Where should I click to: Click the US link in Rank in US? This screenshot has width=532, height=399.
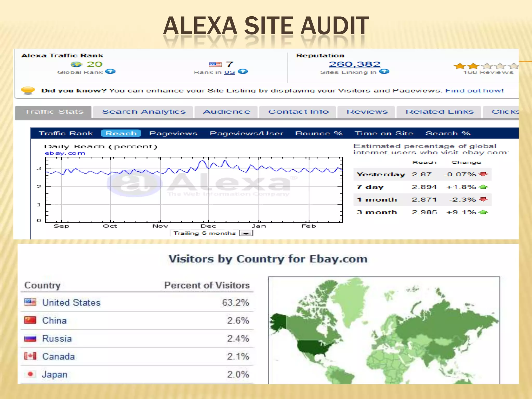click(230, 72)
